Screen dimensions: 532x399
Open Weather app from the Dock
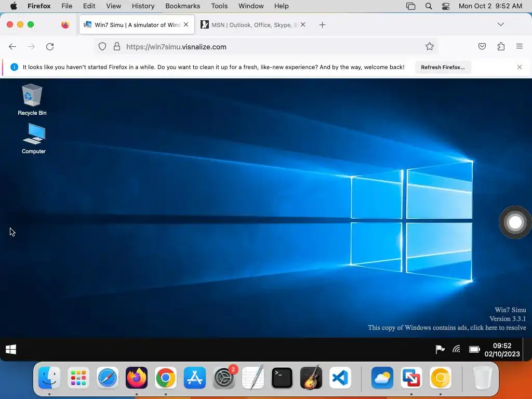pos(382,378)
